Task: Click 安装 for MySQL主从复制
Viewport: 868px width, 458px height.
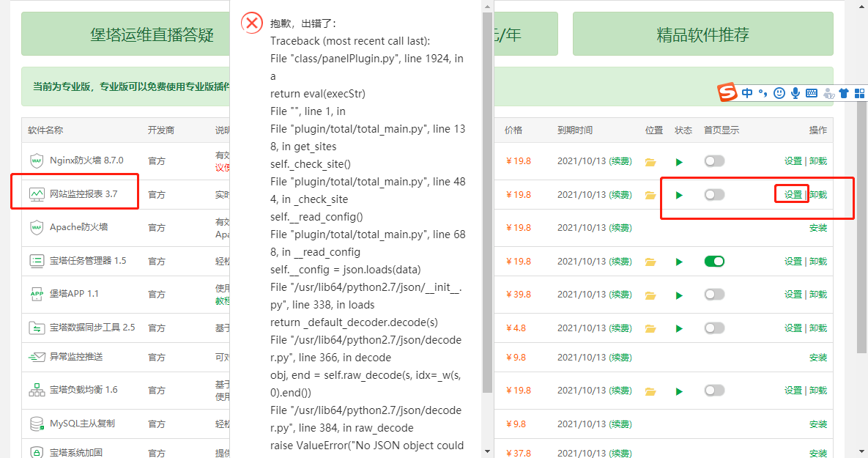Action: tap(818, 424)
